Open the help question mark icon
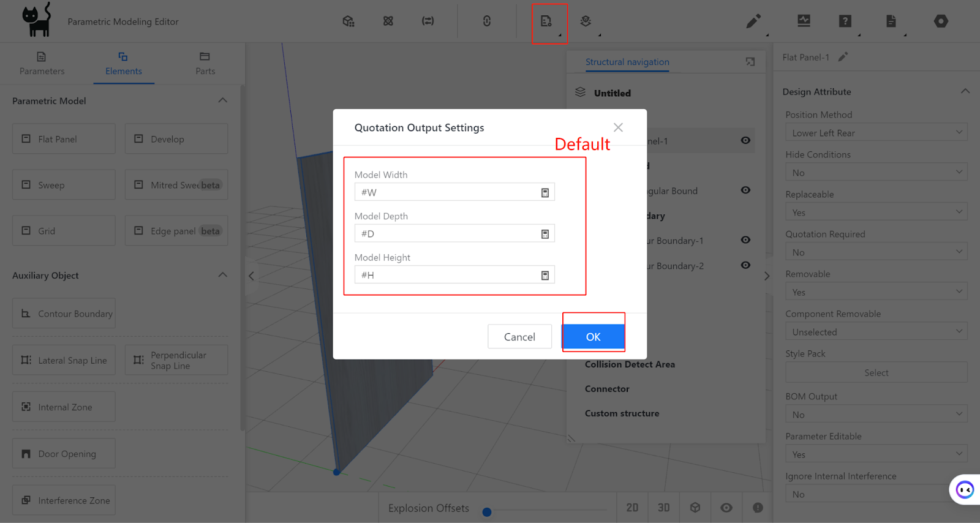The width and height of the screenshot is (980, 523). 845,21
